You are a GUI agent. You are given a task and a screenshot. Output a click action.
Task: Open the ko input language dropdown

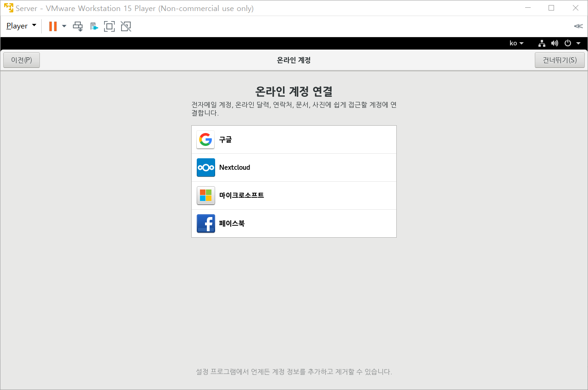tap(516, 43)
